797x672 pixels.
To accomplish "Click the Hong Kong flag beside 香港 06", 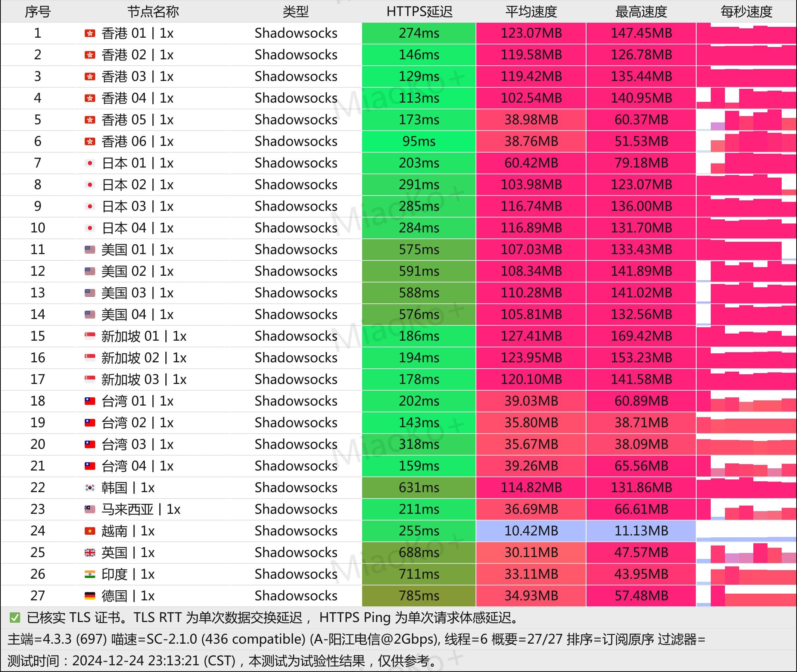I will tap(90, 141).
